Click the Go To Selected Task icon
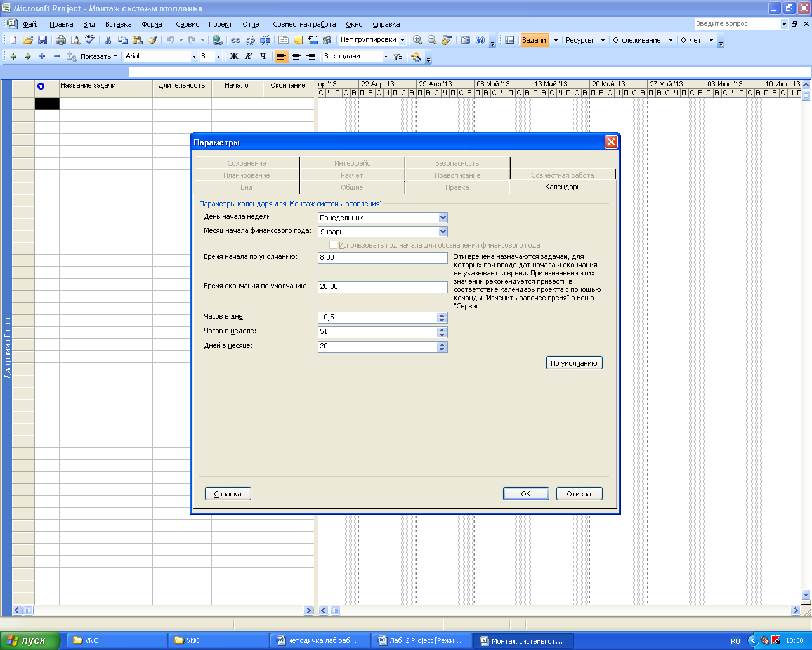Image resolution: width=812 pixels, height=650 pixels. point(447,40)
